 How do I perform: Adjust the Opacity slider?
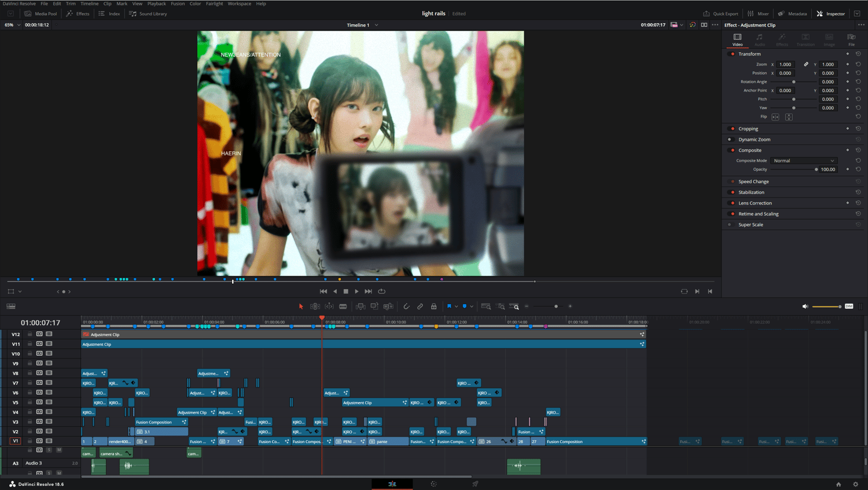tap(794, 170)
